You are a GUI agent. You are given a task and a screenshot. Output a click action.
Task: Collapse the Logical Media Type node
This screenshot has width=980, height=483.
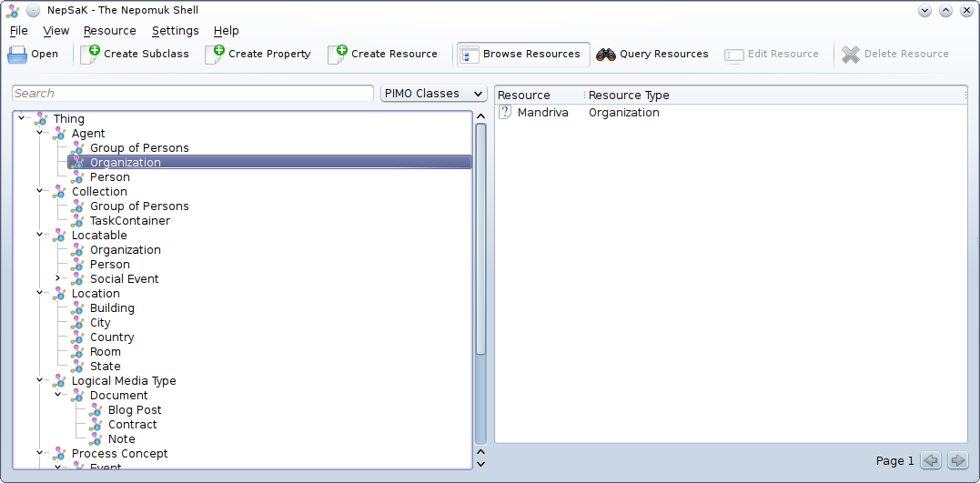tap(39, 379)
